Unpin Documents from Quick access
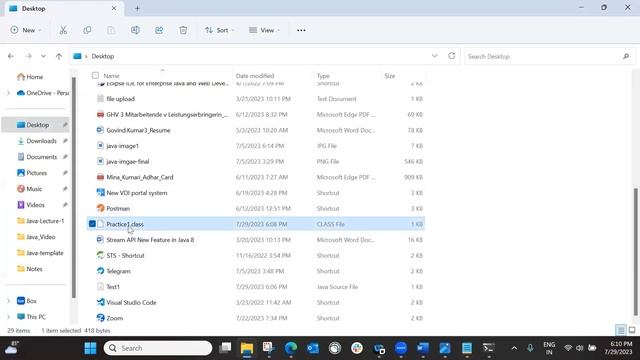Screen dimensions: 640x360 [65, 157]
